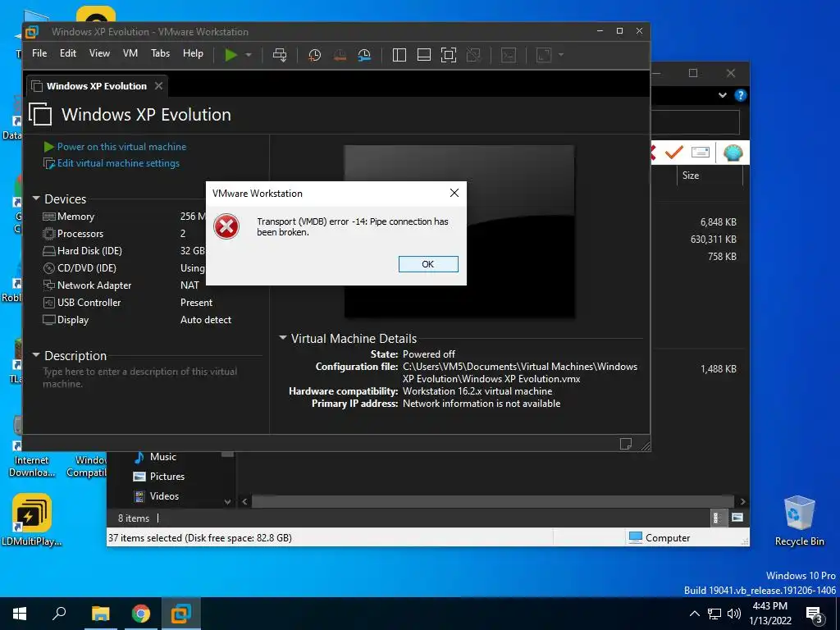Select the Windows XP Evolution tab
The width and height of the screenshot is (840, 630).
click(x=97, y=86)
